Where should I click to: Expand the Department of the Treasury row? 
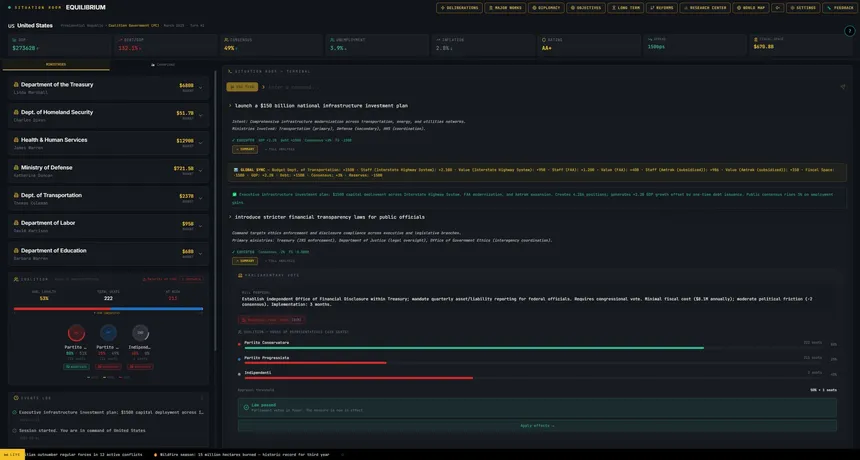[109, 88]
